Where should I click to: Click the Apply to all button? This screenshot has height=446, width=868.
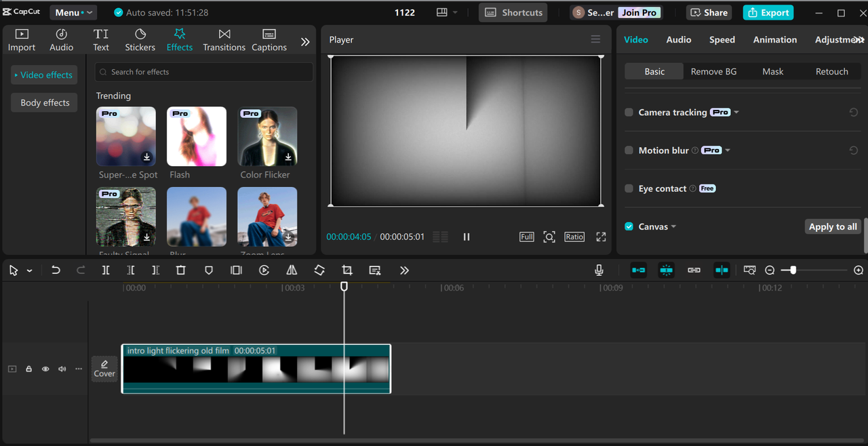832,227
